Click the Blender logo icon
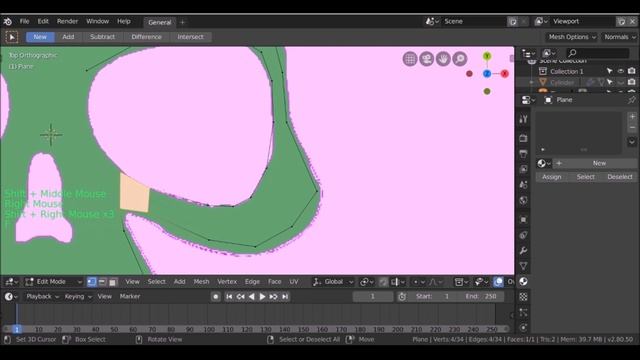 coord(7,21)
